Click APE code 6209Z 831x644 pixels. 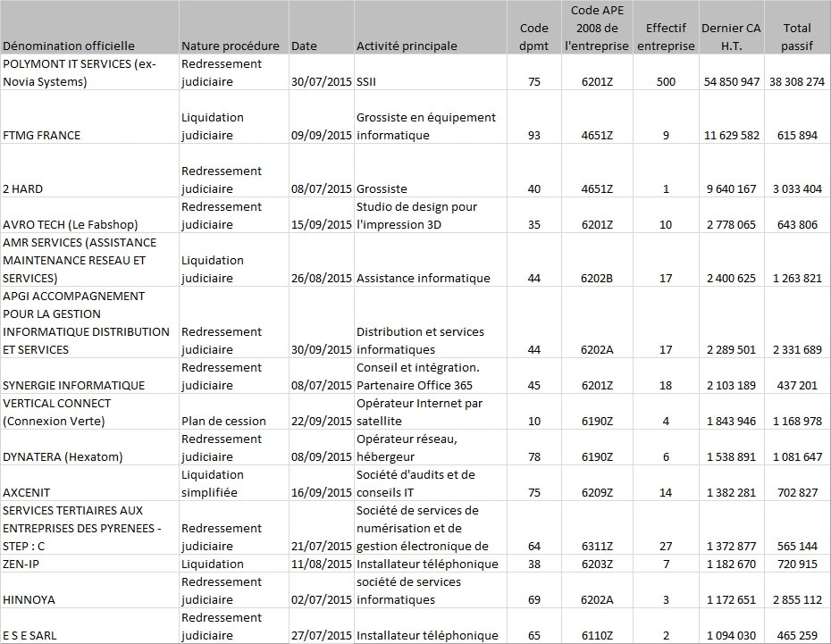coord(597,492)
